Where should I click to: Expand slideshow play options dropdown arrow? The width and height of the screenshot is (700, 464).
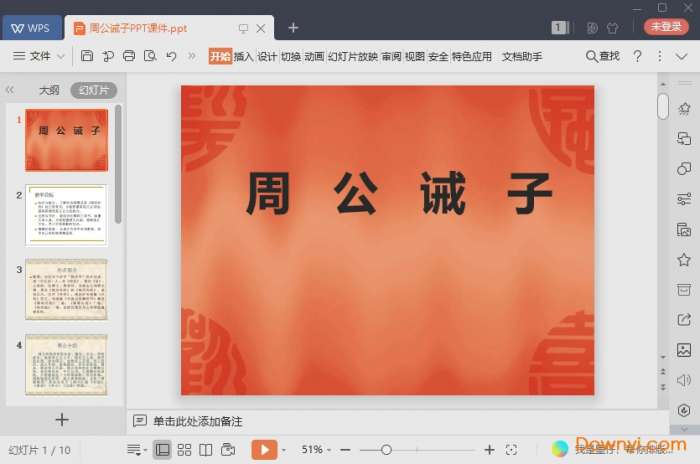point(284,450)
